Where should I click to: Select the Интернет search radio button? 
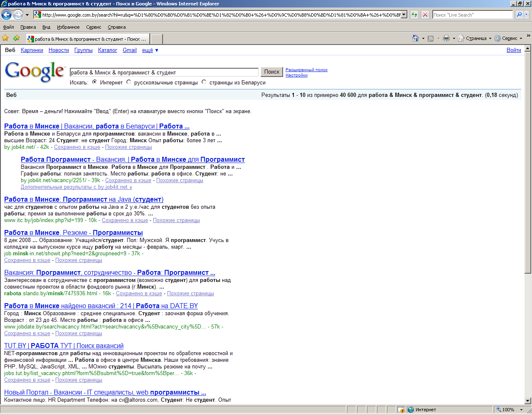point(95,82)
